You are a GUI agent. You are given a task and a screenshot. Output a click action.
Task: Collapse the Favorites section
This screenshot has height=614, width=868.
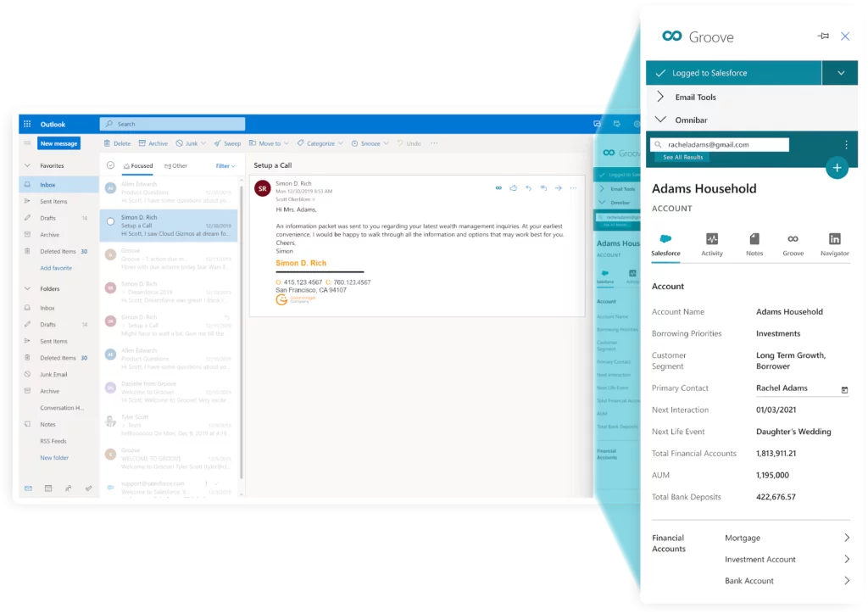click(x=27, y=165)
